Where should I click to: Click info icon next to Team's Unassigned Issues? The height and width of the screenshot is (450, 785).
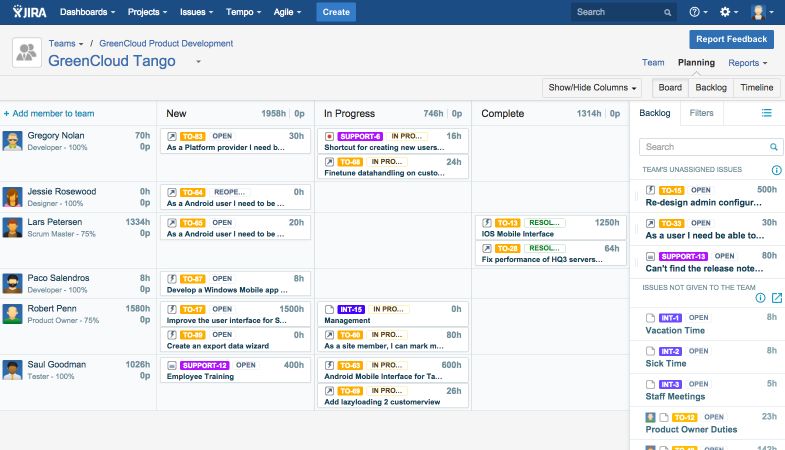tap(777, 171)
